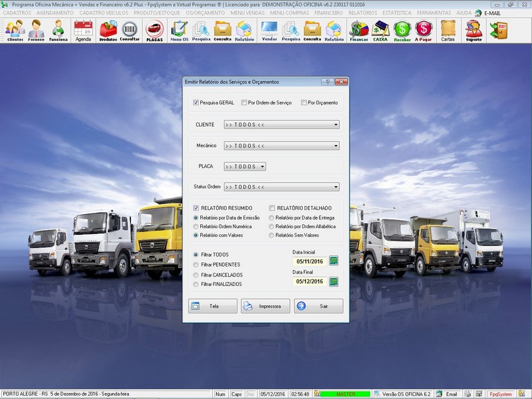The height and width of the screenshot is (399, 532).
Task: Check the Por Ordem de Serviço box
Action: (244, 102)
